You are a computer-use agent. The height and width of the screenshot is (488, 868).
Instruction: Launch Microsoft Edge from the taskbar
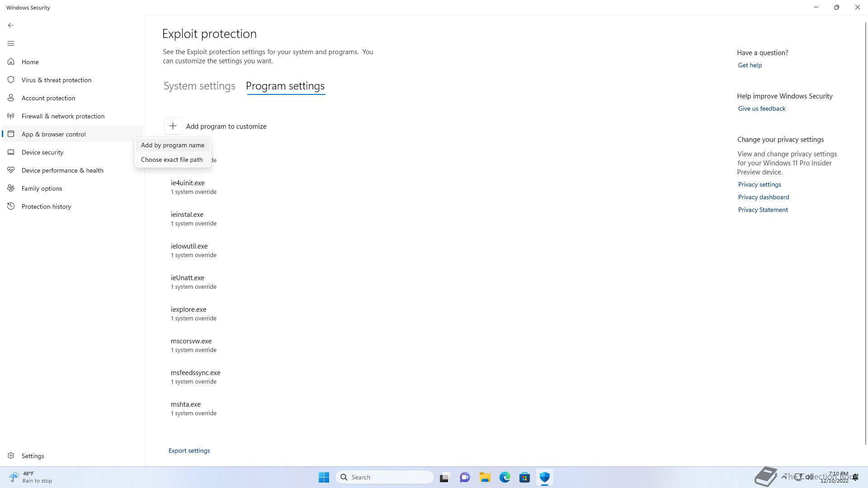point(505,477)
